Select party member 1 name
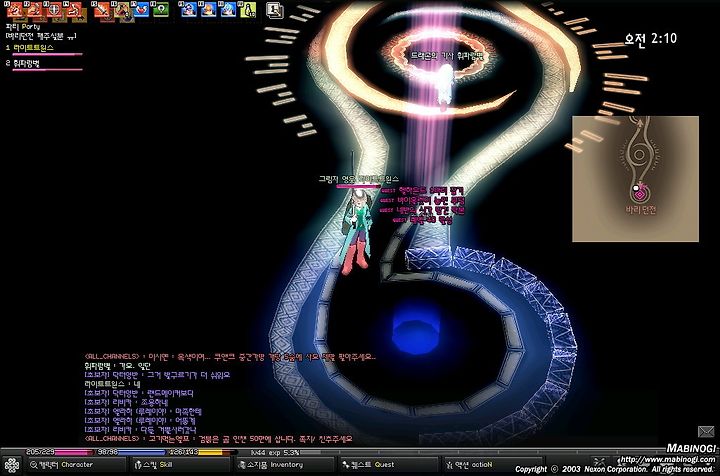 pyautogui.click(x=34, y=48)
